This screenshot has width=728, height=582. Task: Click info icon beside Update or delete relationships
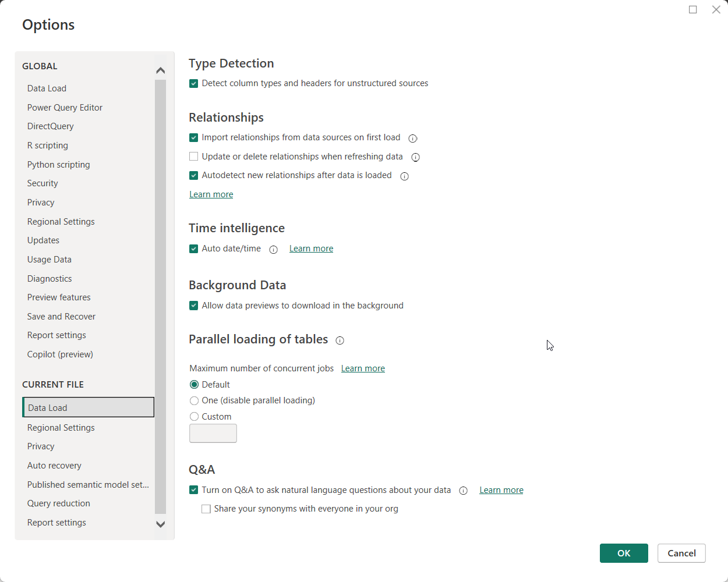(416, 157)
